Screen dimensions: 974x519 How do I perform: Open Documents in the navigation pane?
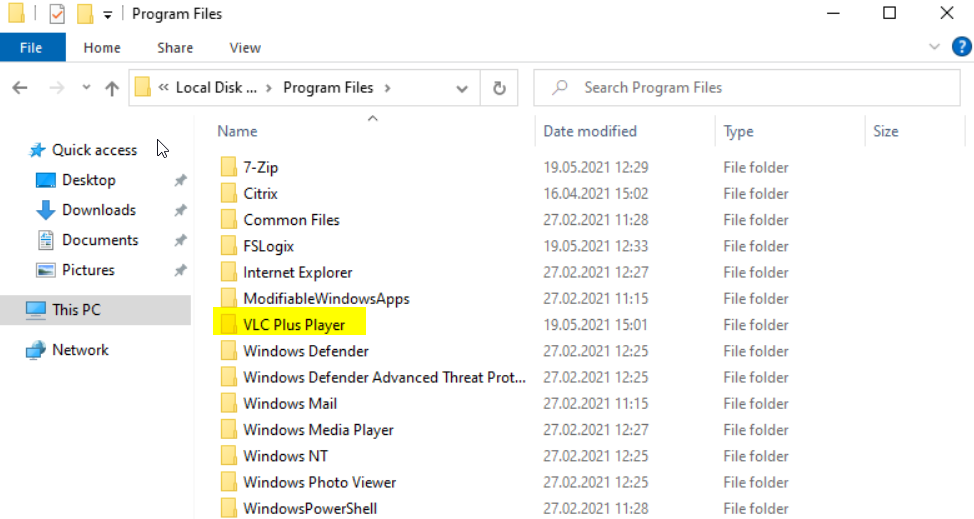click(x=100, y=240)
